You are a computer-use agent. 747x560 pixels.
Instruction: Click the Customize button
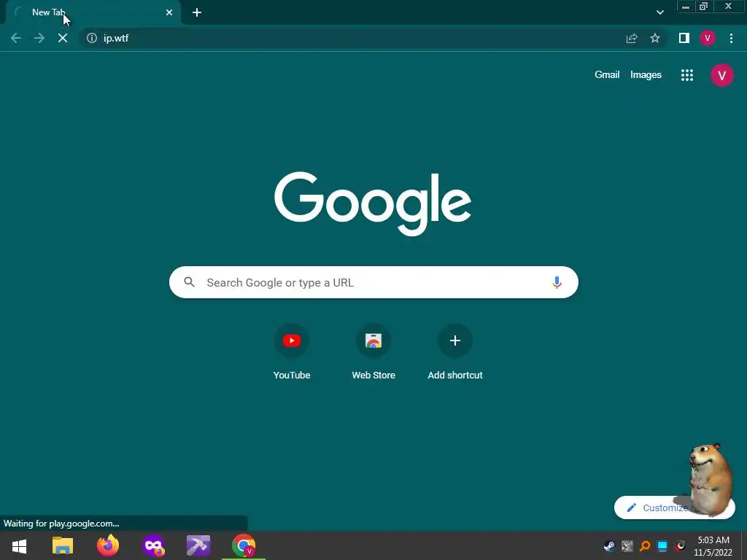[x=674, y=507]
